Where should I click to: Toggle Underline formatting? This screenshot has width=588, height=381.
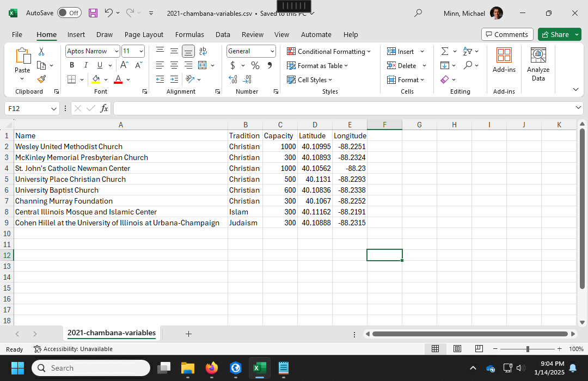coord(100,65)
